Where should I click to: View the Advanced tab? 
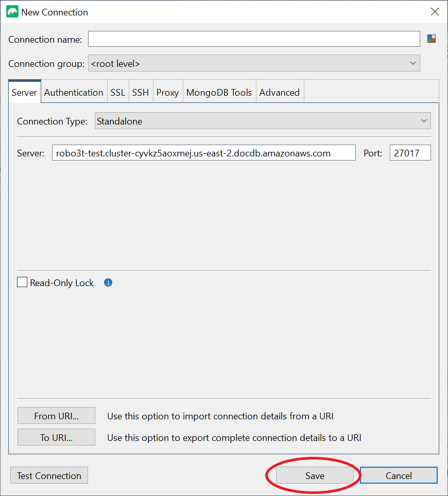point(280,92)
